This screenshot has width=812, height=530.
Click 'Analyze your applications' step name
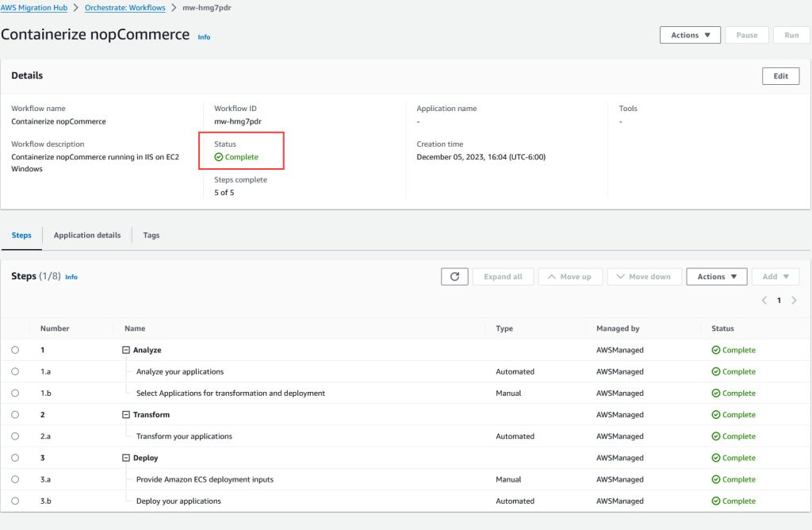[x=180, y=371]
